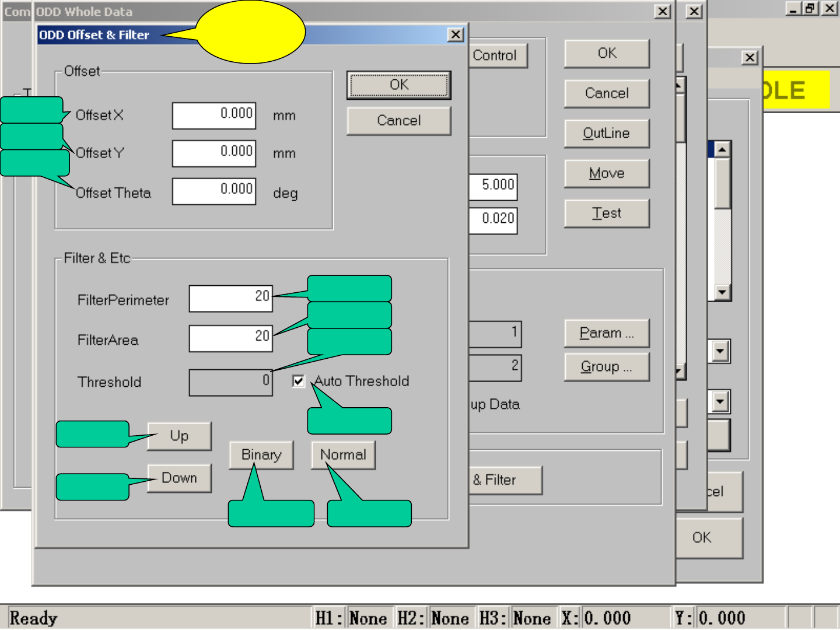Click OK in ODD Offset & Filter dialog
This screenshot has width=840, height=630.
(x=398, y=85)
